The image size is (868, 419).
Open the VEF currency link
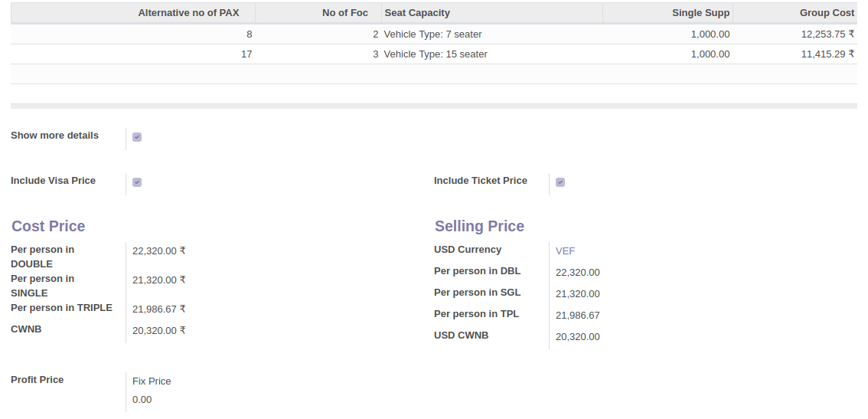[x=565, y=251]
